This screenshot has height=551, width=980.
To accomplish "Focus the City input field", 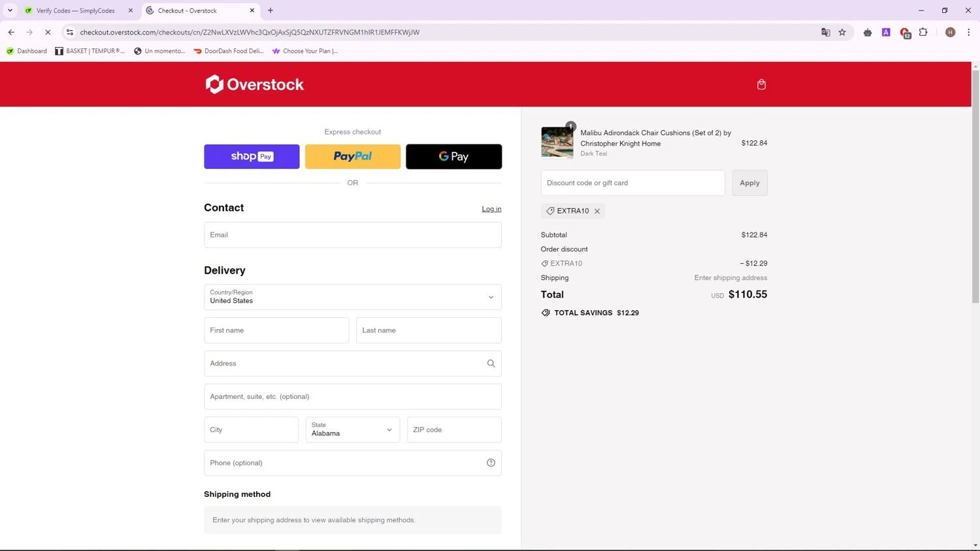I will 251,430.
